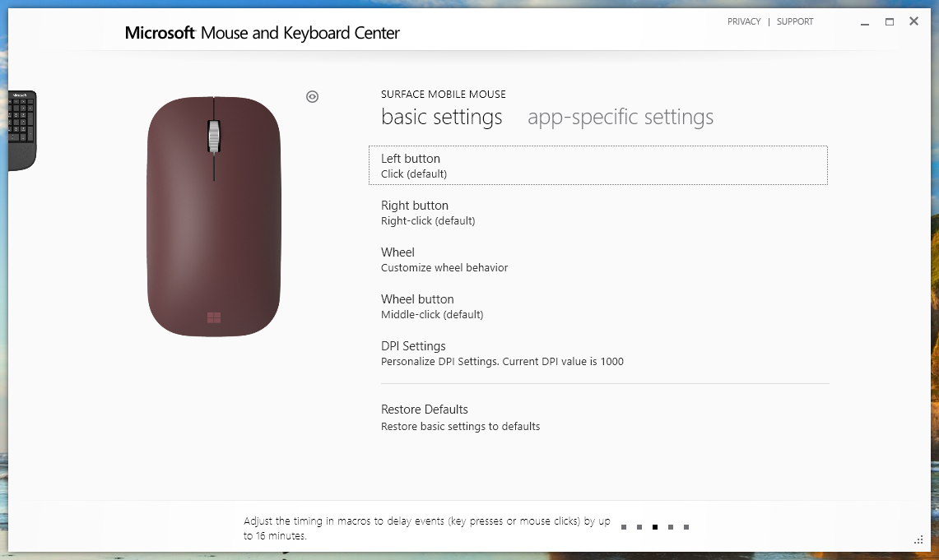
Task: Open the SUPPORT link
Action: (x=795, y=21)
